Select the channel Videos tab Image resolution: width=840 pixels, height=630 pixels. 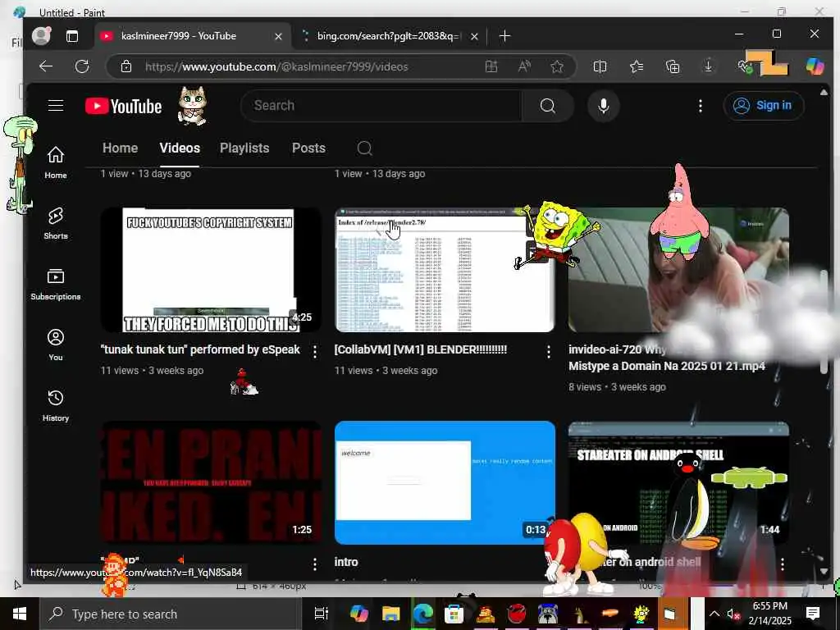pos(180,148)
